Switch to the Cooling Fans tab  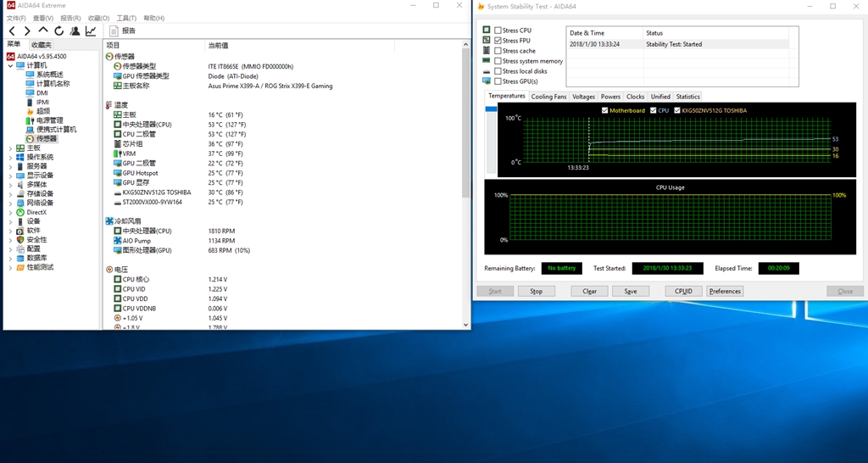[x=548, y=97]
